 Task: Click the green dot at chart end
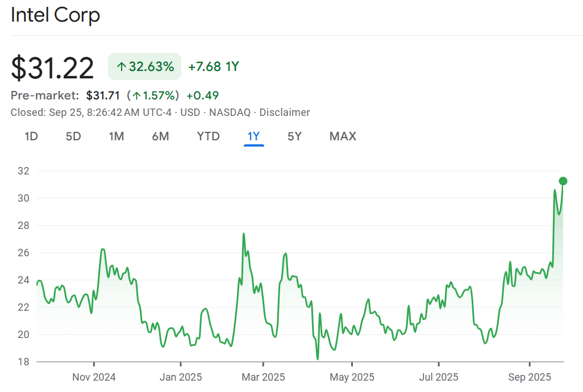point(563,181)
